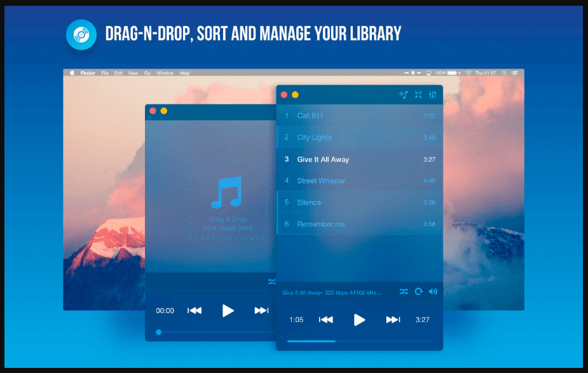
Task: Click the total time 3:27 beside playback controls
Action: click(x=422, y=320)
